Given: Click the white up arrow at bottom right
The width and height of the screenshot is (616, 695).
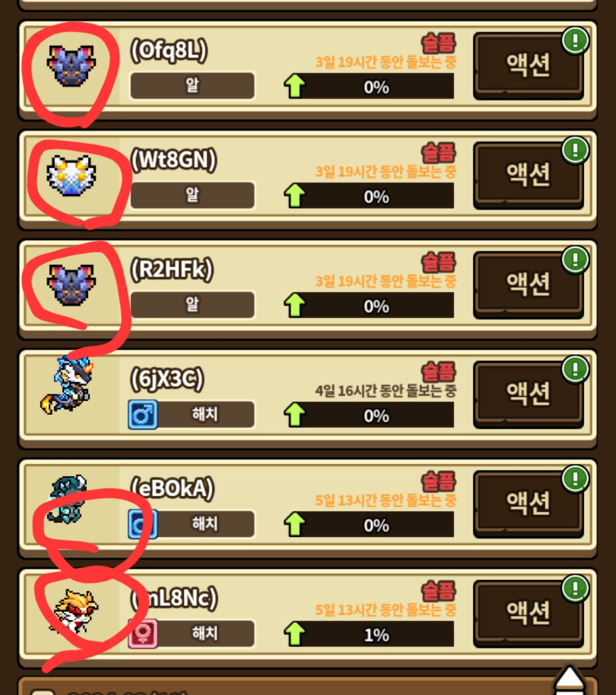Looking at the screenshot, I should (570, 681).
